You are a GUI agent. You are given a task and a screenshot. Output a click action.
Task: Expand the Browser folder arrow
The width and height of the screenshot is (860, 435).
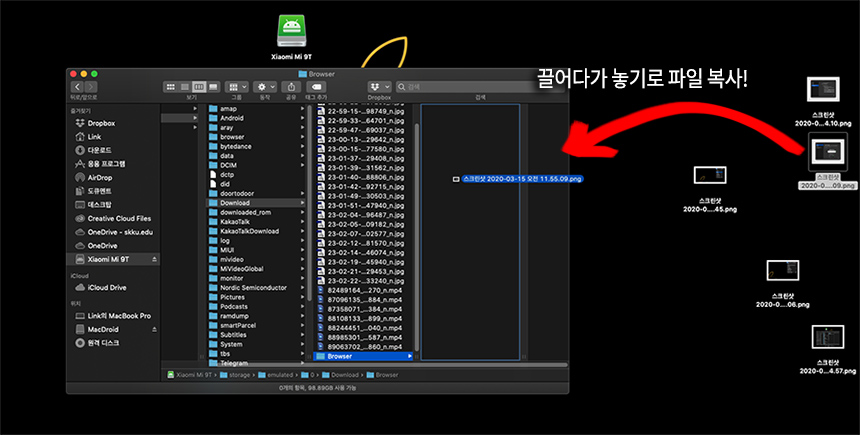pyautogui.click(x=409, y=357)
